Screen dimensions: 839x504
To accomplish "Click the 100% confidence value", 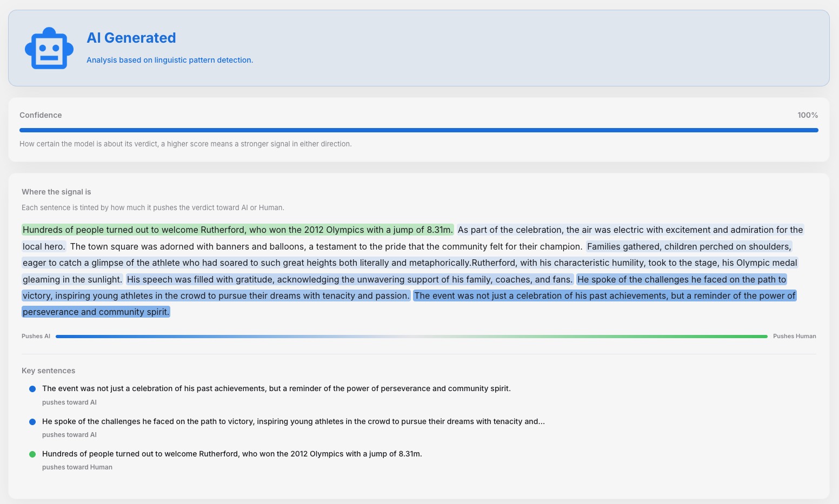I will [x=808, y=115].
